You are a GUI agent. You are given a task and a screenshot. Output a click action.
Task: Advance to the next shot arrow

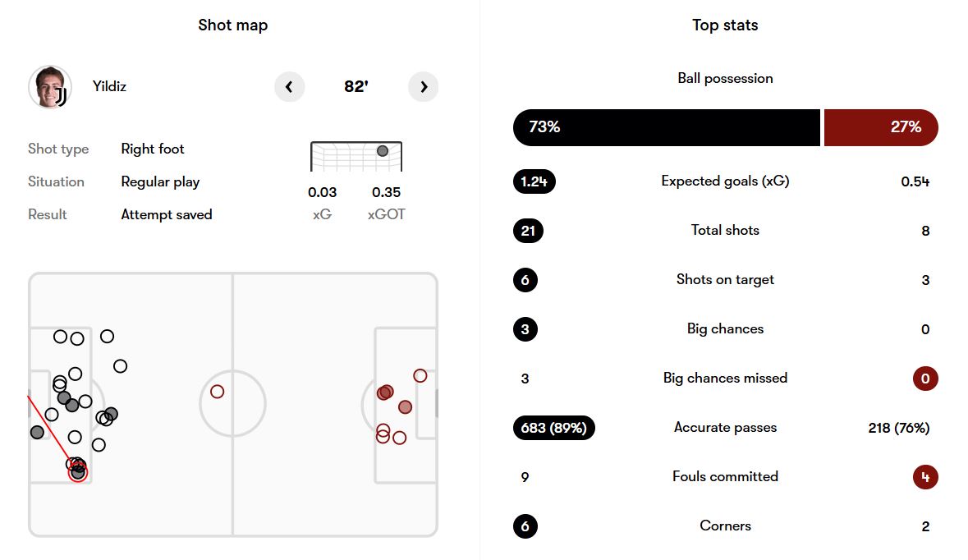424,87
